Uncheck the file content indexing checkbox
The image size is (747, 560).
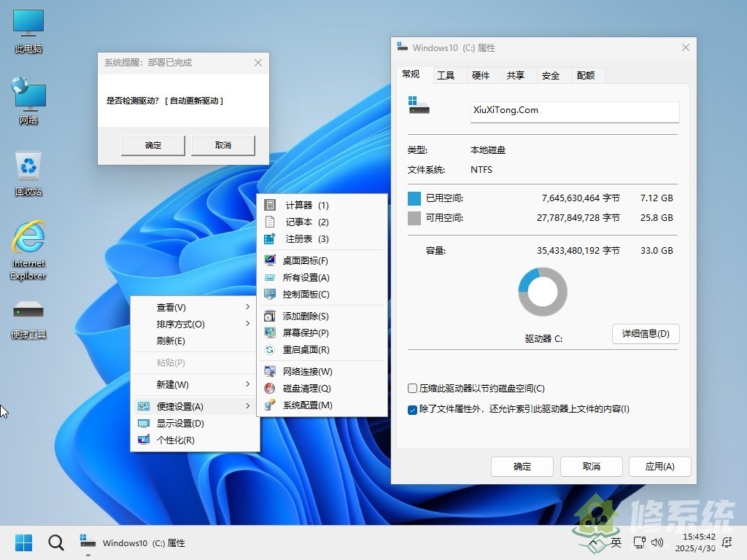tap(412, 409)
